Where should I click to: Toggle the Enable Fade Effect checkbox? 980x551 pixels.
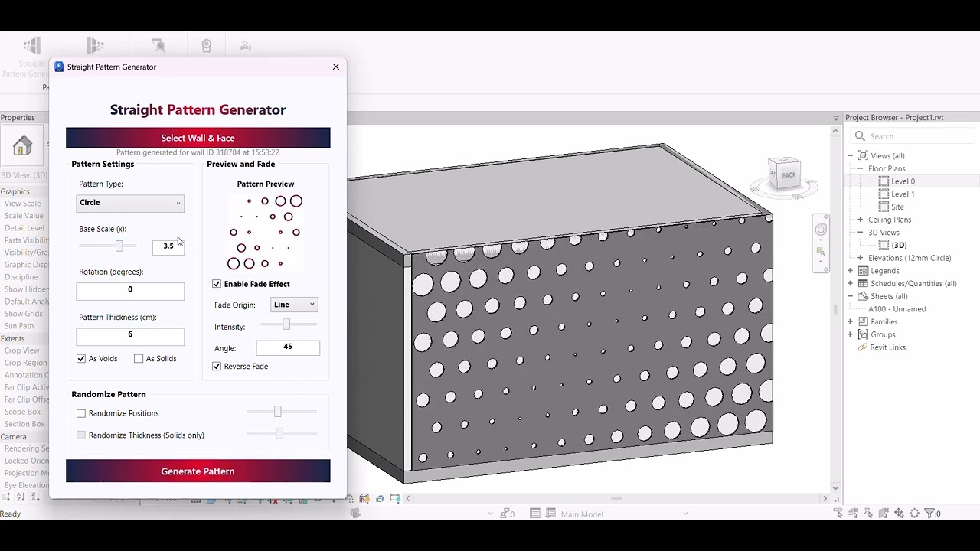(x=217, y=284)
